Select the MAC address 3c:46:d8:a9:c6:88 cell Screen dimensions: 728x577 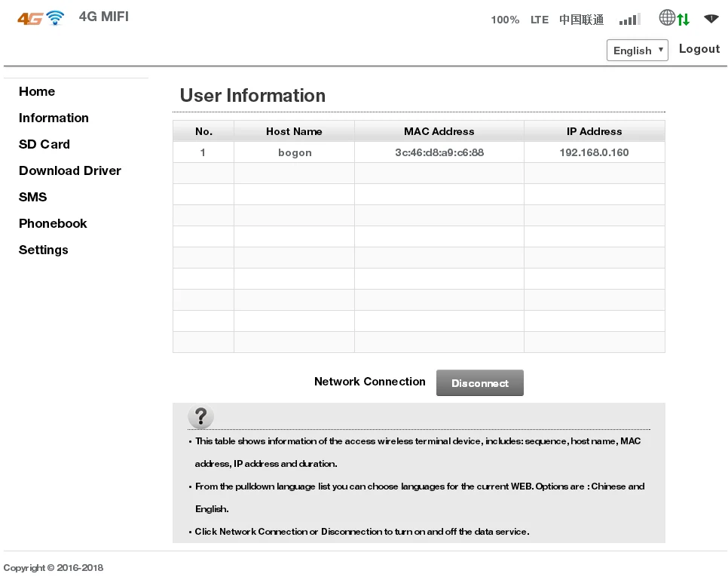[439, 152]
